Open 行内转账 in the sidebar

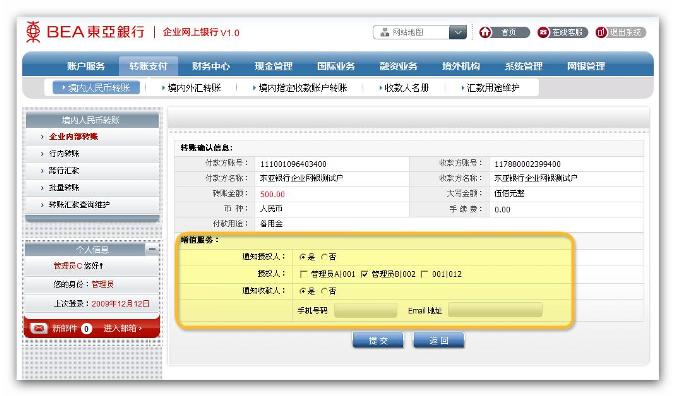[x=64, y=154]
